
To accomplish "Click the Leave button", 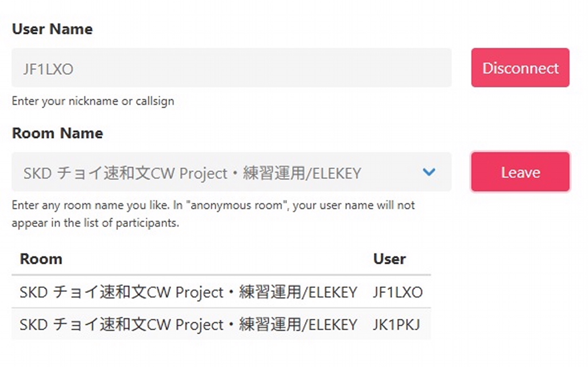I will point(520,172).
